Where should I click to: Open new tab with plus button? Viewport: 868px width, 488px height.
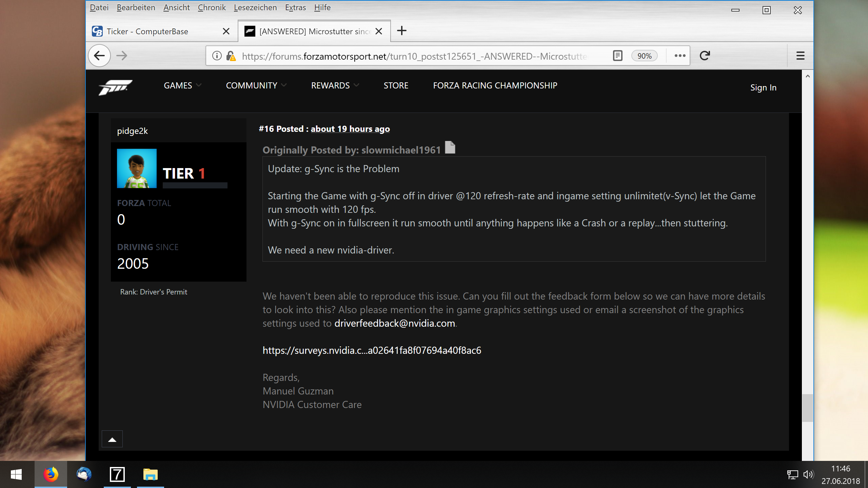[402, 31]
